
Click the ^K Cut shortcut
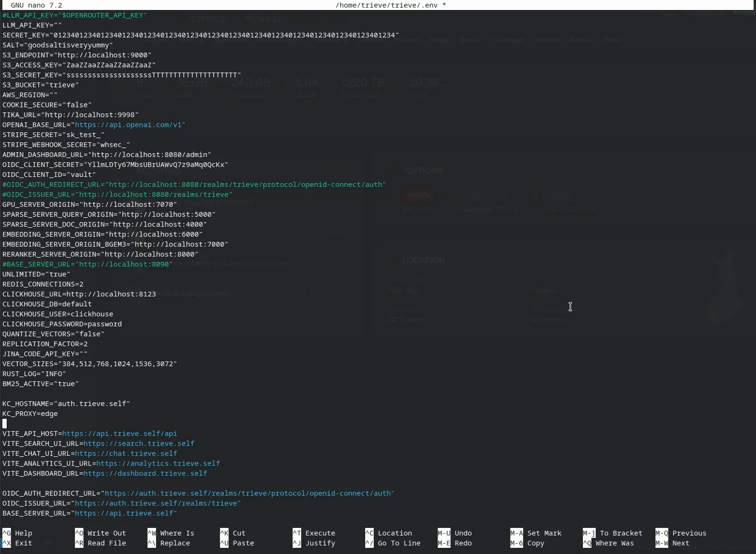(233, 533)
